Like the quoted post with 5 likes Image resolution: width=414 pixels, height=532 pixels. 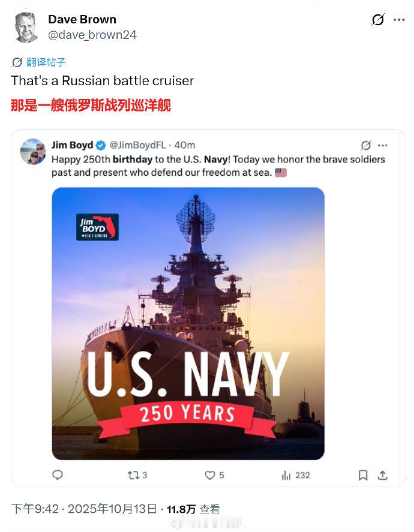pos(214,475)
